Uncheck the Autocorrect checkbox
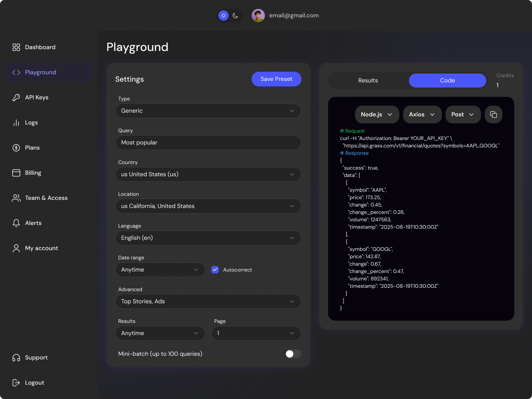Image resolution: width=532 pixels, height=399 pixels. point(215,270)
